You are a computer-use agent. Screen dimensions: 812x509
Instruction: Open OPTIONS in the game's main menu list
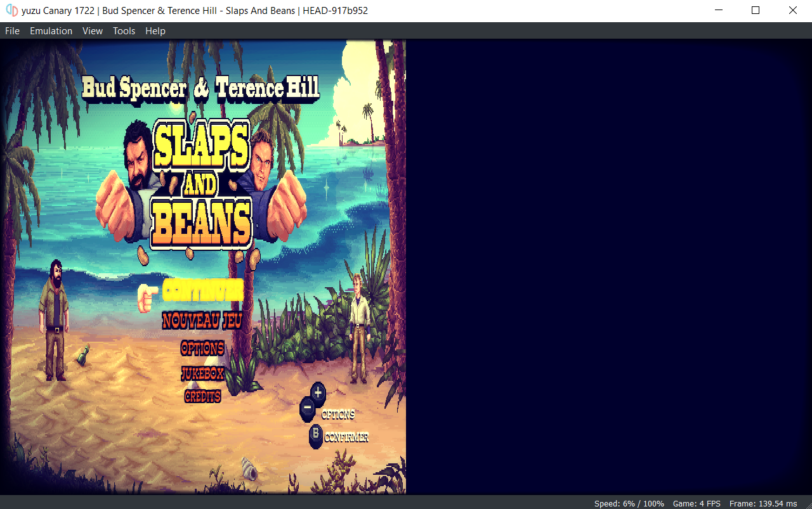[202, 348]
